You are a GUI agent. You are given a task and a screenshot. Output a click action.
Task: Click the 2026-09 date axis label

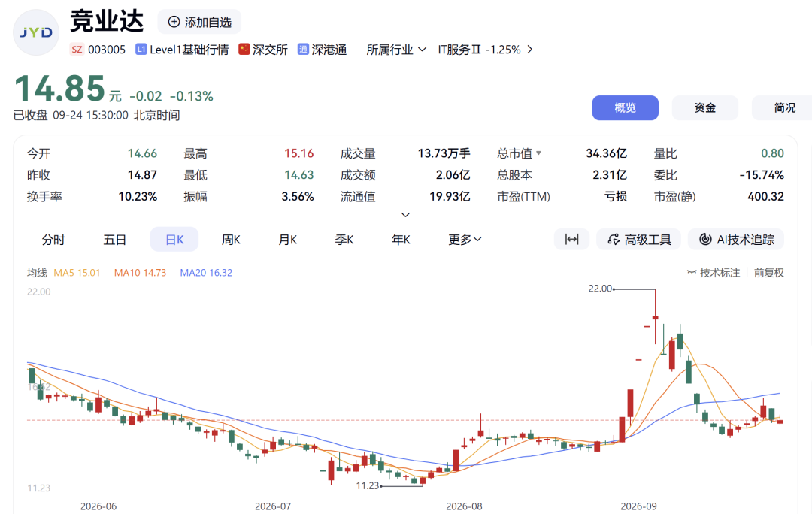point(638,506)
